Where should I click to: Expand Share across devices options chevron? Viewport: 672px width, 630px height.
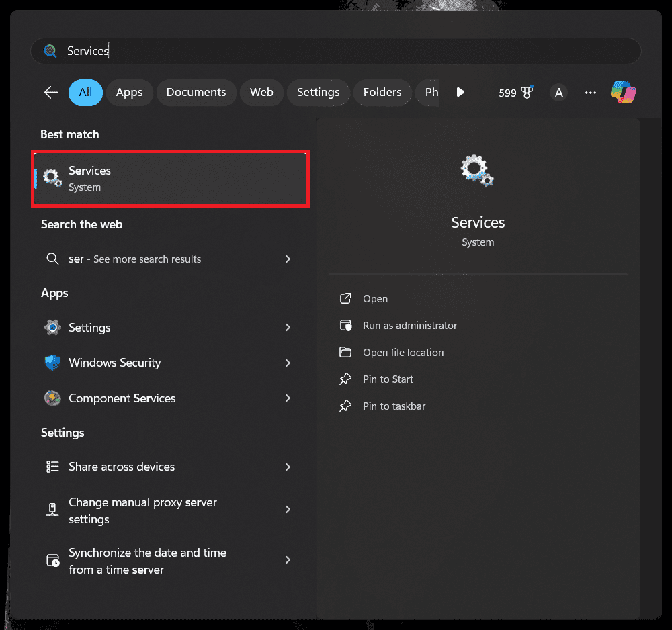[x=288, y=467]
